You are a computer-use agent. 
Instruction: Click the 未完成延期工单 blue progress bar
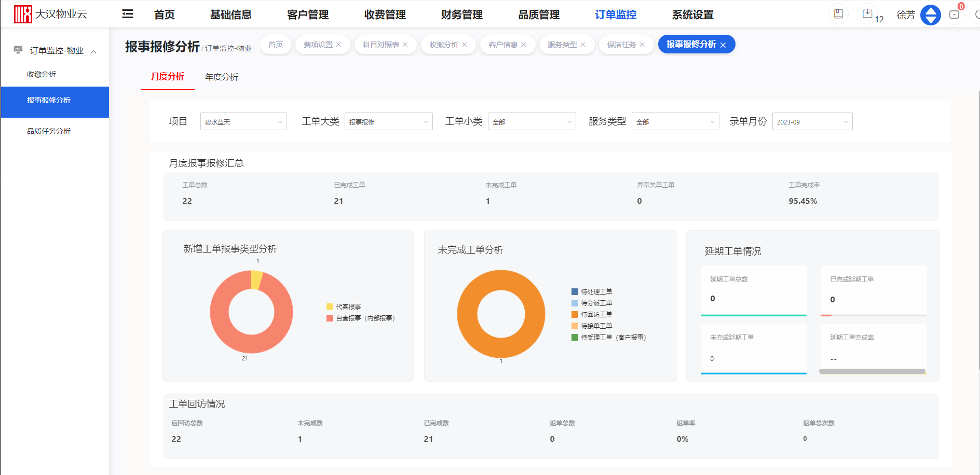coord(753,373)
